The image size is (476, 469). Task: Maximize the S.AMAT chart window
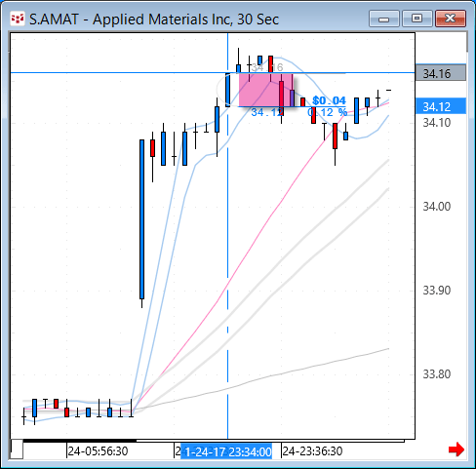(416, 19)
